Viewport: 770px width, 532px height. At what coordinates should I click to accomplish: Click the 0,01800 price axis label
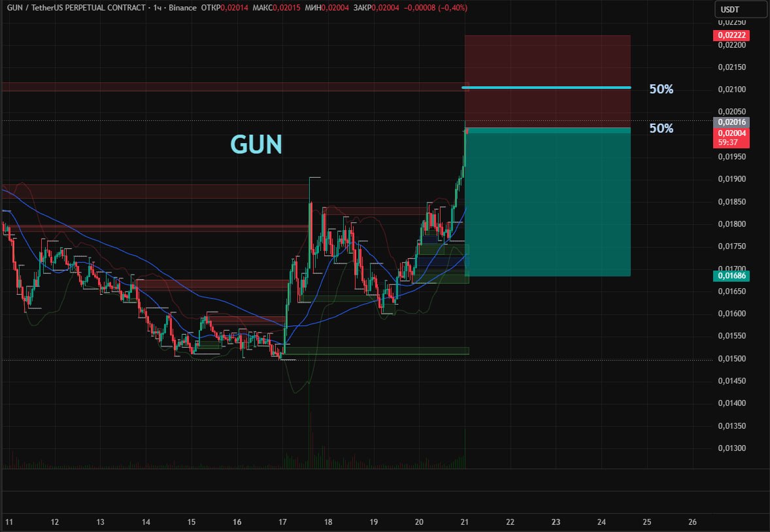731,224
